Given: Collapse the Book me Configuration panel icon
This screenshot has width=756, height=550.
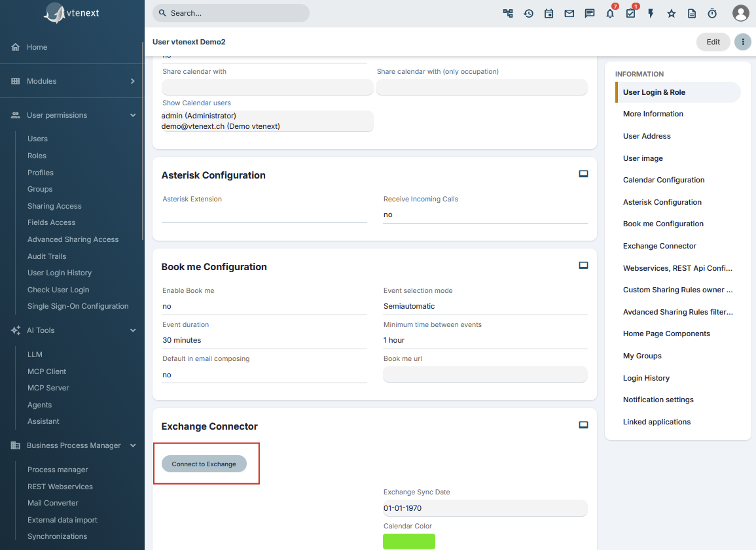Looking at the screenshot, I should pyautogui.click(x=583, y=266).
